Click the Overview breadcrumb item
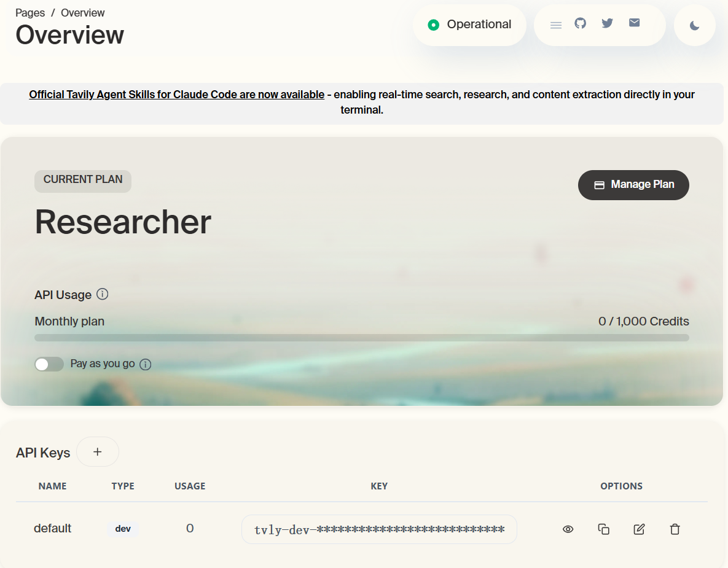 83,13
